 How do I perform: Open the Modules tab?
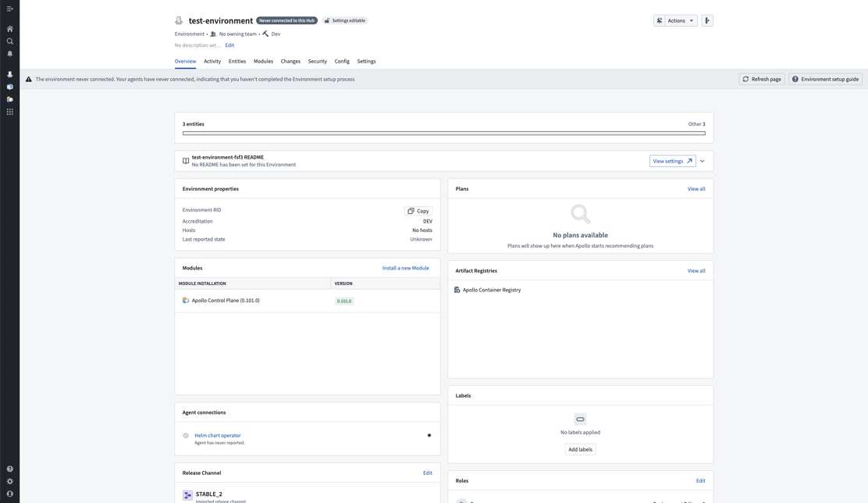tap(263, 62)
